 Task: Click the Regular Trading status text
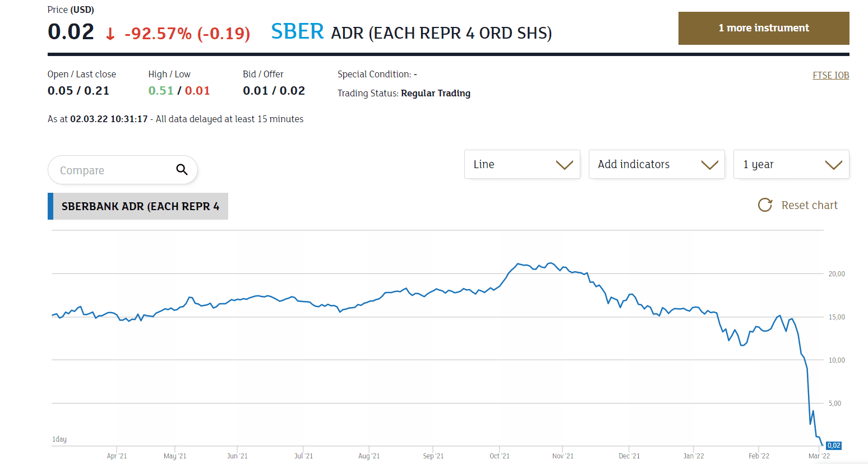point(436,94)
